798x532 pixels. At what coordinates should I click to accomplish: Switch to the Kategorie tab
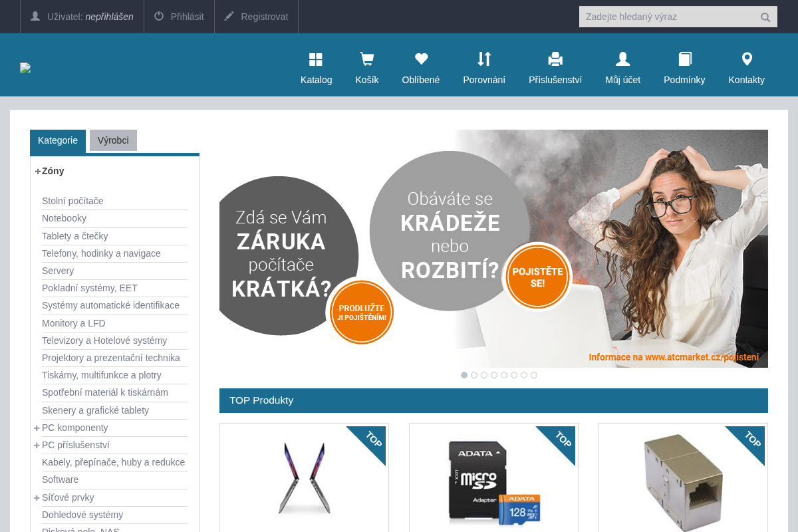(x=58, y=141)
